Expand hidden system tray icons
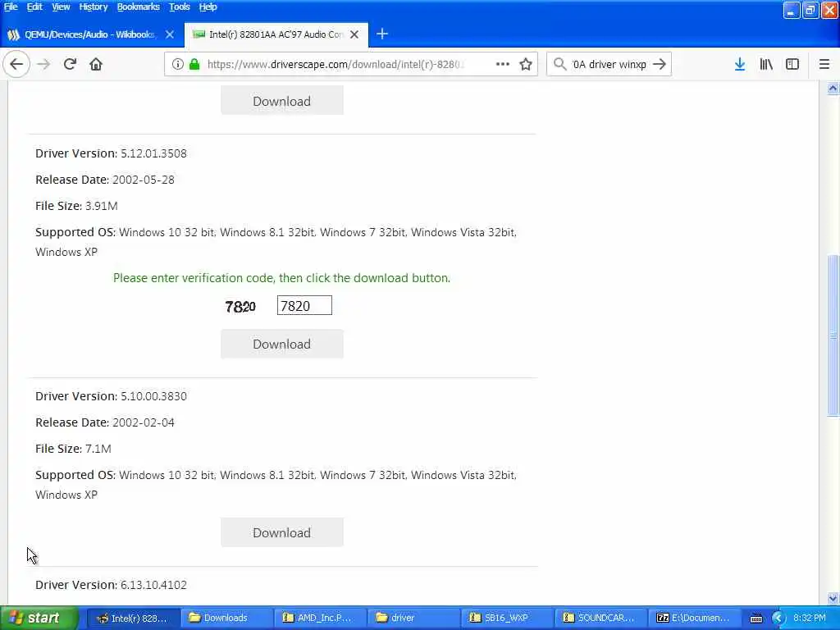The width and height of the screenshot is (840, 630). [778, 619]
